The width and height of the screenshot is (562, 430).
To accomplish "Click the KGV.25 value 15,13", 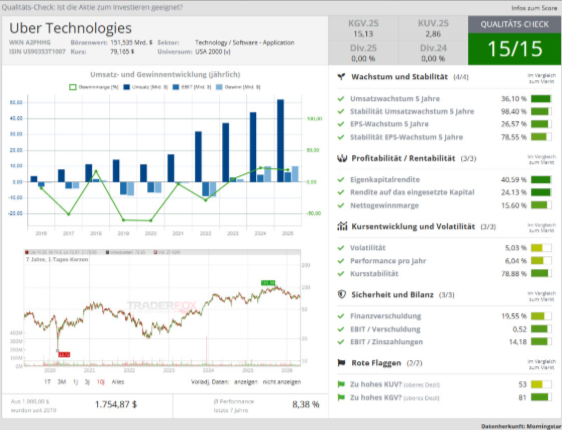I will (363, 34).
